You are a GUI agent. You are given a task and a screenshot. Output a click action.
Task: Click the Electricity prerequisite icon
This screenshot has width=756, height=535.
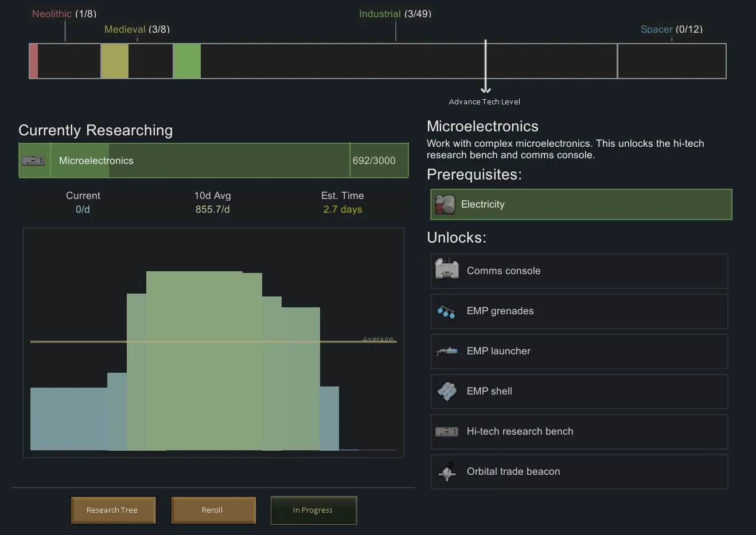coord(445,205)
